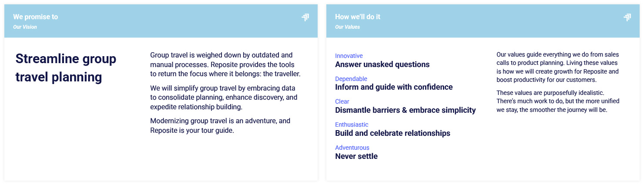Click the paragraph starting "Modernizing group travel"
Viewport: 644px width, 185px height.
pyautogui.click(x=220, y=125)
